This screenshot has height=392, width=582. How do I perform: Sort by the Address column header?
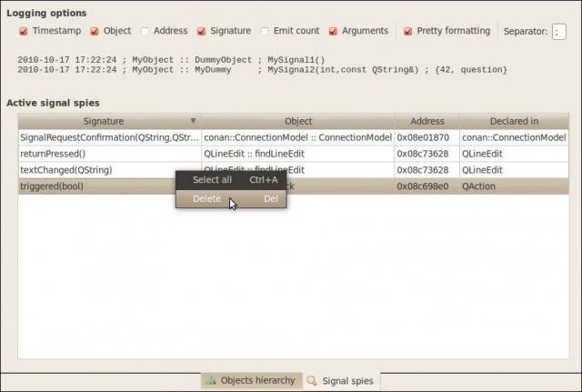coord(426,121)
